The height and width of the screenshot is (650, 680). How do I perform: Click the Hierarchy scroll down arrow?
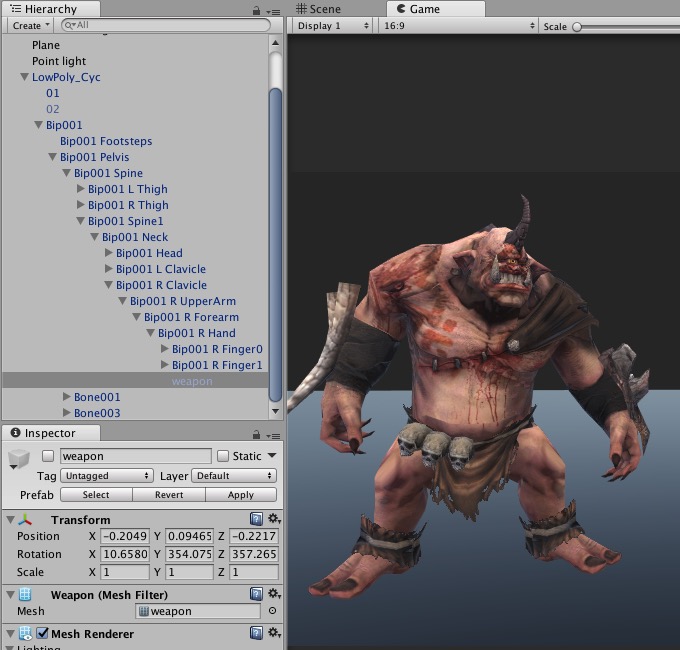[275, 411]
